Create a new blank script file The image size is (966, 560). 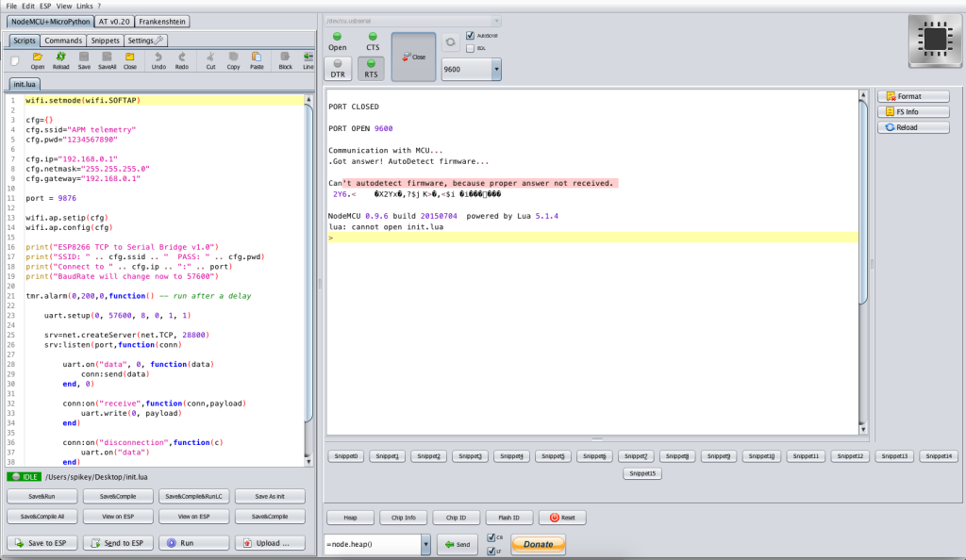click(15, 60)
